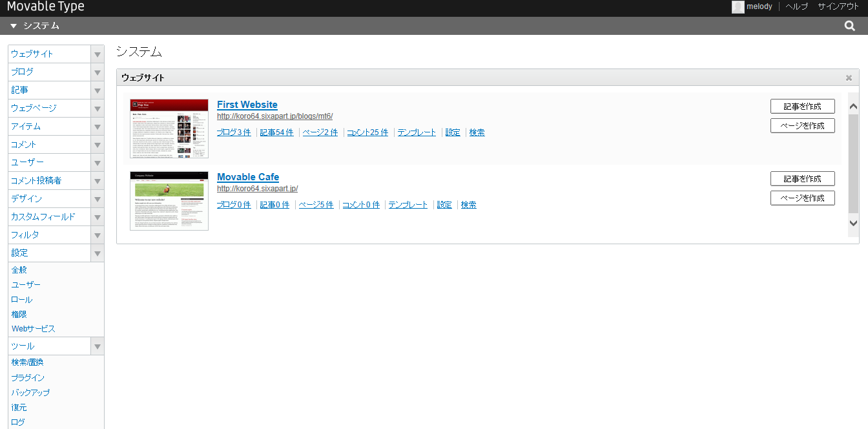Open プラグイン tool

coord(28,378)
